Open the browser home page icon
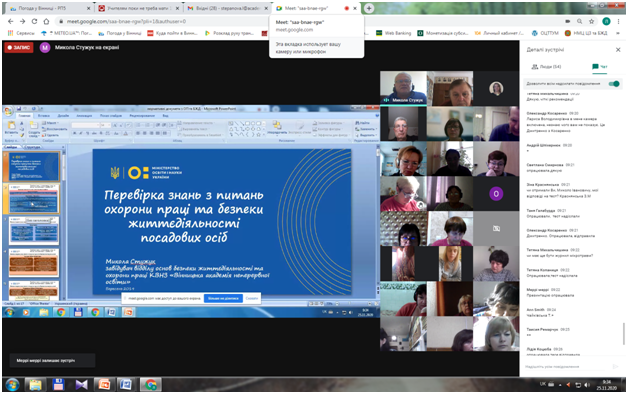The width and height of the screenshot is (628, 394). [46, 21]
